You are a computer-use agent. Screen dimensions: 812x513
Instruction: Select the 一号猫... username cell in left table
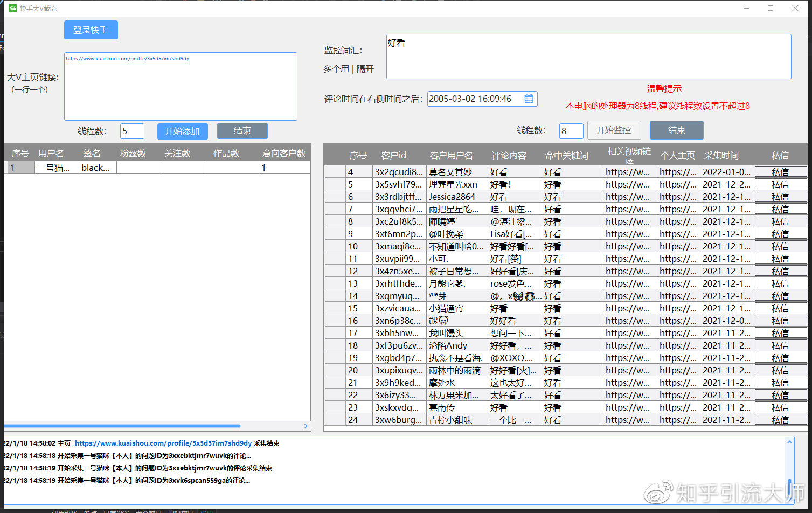pyautogui.click(x=57, y=168)
